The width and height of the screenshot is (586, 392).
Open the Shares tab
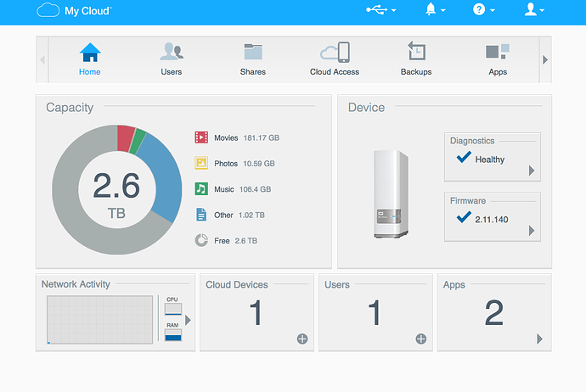click(x=253, y=59)
